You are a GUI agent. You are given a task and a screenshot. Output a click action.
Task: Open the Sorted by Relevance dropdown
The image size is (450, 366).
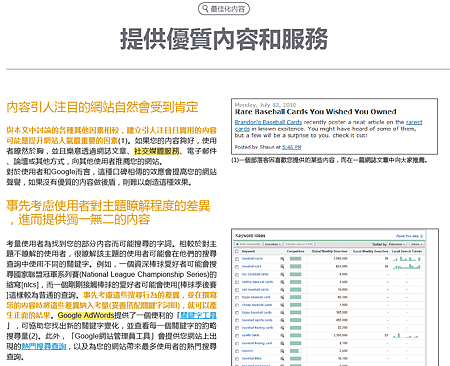pyautogui.click(x=397, y=244)
